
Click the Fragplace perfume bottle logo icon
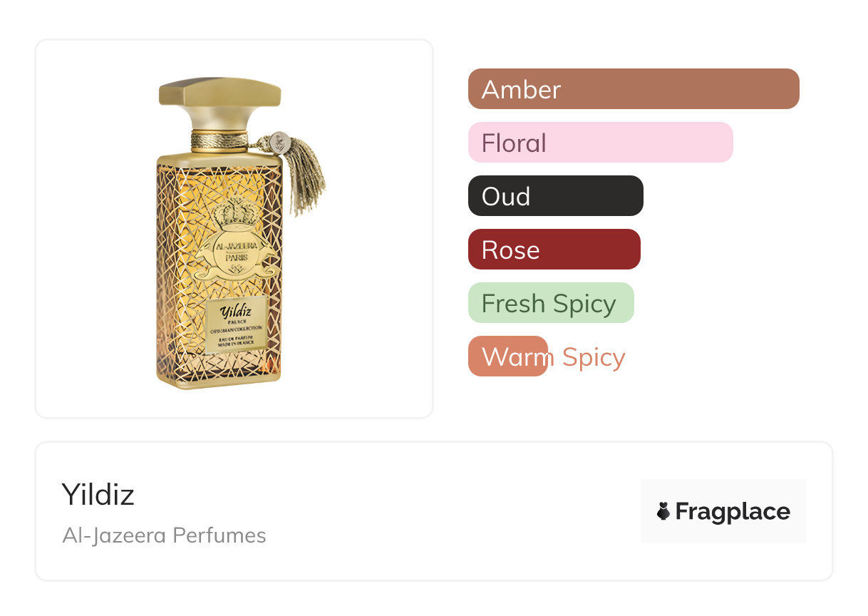[x=663, y=511]
